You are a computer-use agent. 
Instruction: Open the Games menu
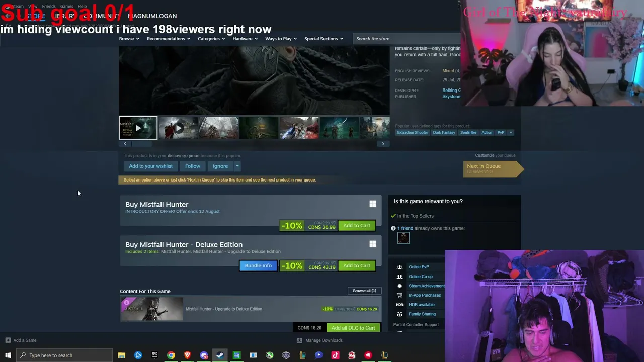click(67, 7)
